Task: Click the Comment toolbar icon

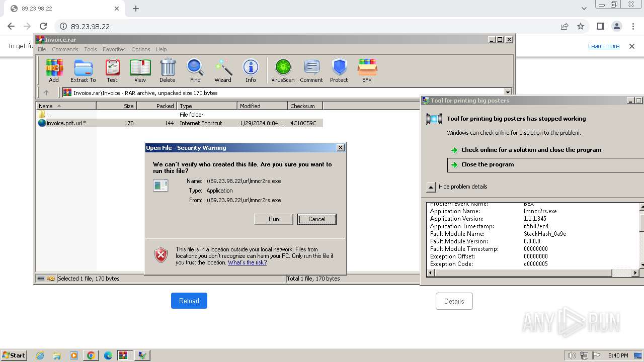Action: coord(311,70)
